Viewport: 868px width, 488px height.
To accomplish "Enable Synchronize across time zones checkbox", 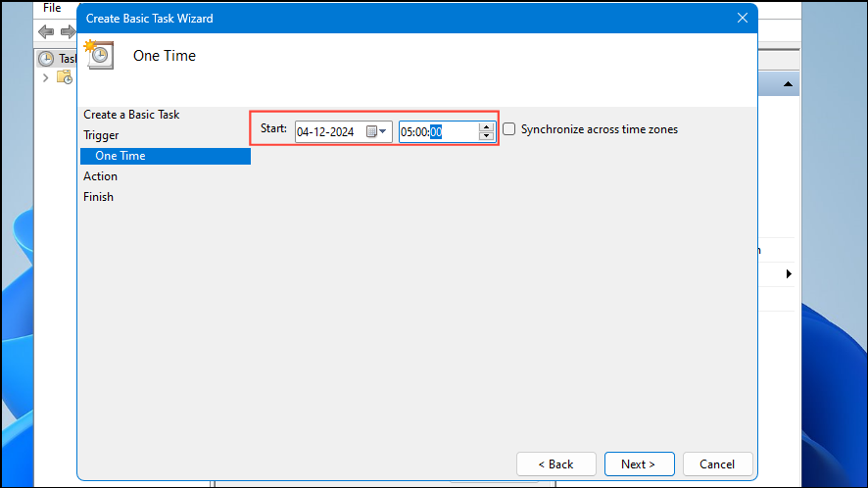I will coord(509,129).
